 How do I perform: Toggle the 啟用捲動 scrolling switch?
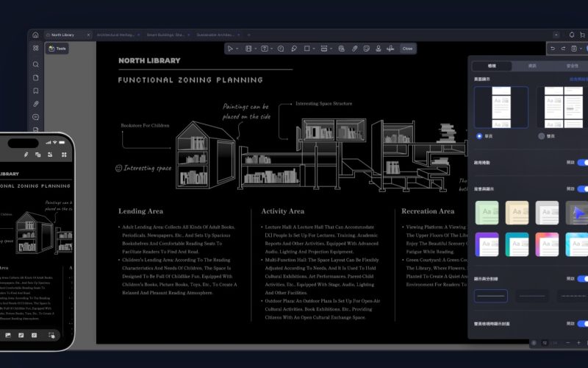pos(581,163)
